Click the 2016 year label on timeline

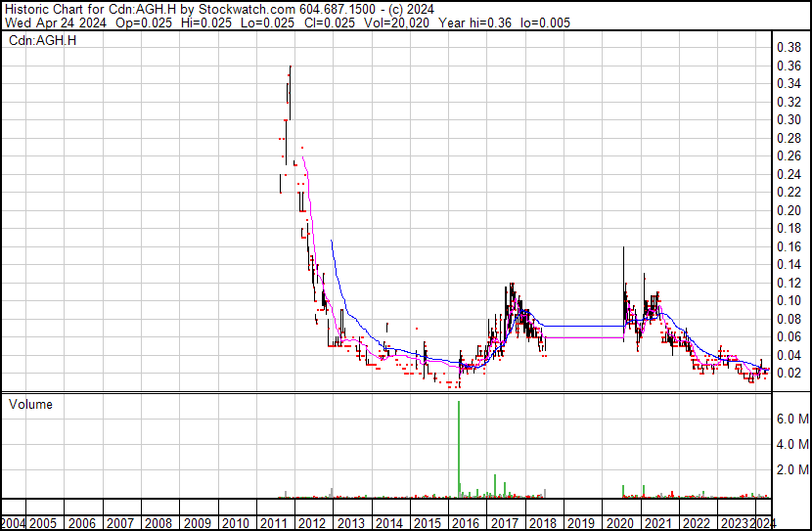pos(466,523)
